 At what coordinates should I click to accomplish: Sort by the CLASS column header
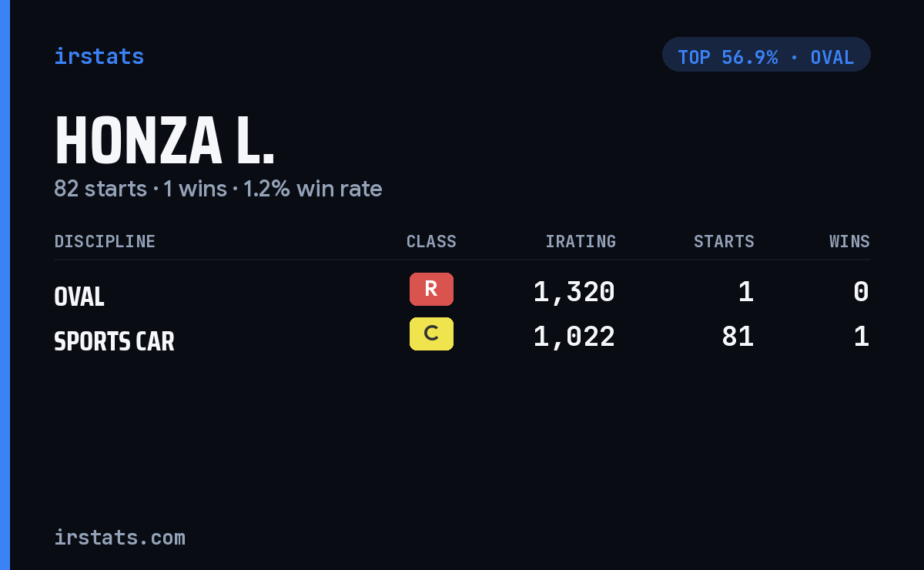click(431, 241)
